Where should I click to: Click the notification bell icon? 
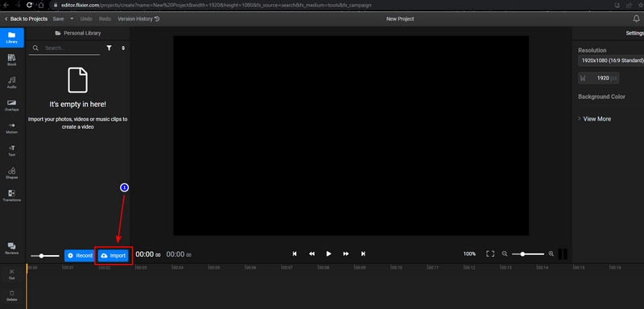pyautogui.click(x=636, y=19)
